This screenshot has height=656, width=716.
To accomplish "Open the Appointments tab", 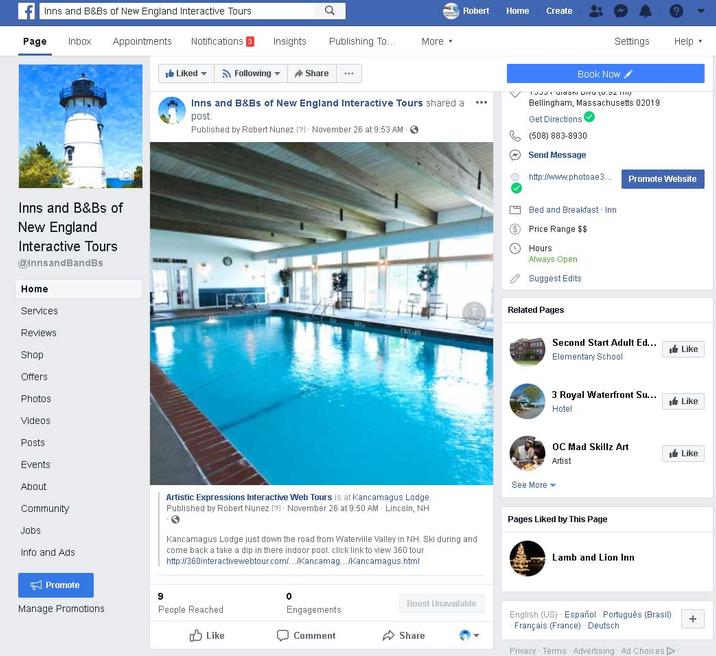I will tap(142, 42).
